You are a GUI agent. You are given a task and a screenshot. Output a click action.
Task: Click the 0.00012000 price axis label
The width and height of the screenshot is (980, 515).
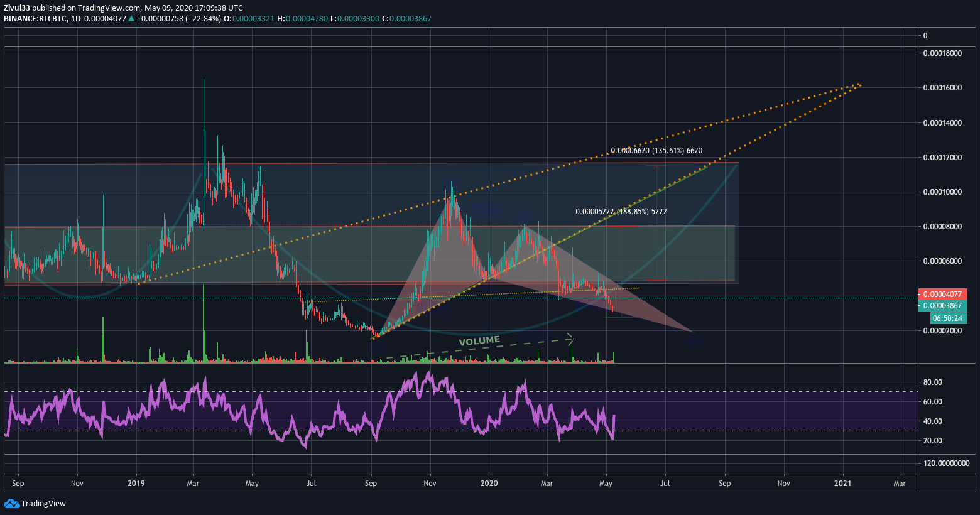pyautogui.click(x=942, y=157)
